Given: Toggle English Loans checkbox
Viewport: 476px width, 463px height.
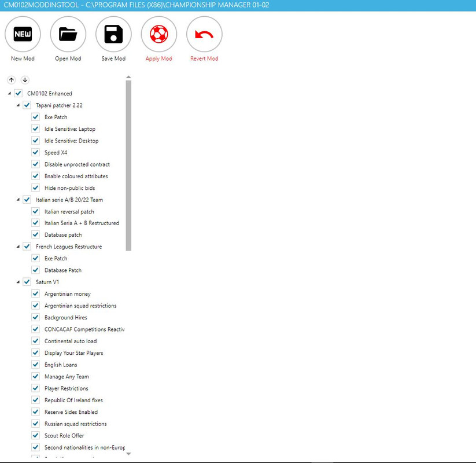Looking at the screenshot, I should tap(35, 364).
